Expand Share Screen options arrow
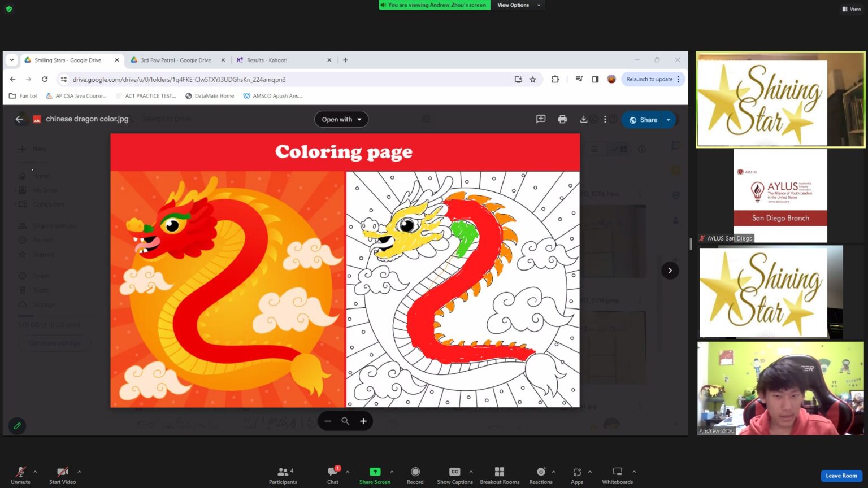Viewport: 868px width, 488px height. pyautogui.click(x=392, y=472)
